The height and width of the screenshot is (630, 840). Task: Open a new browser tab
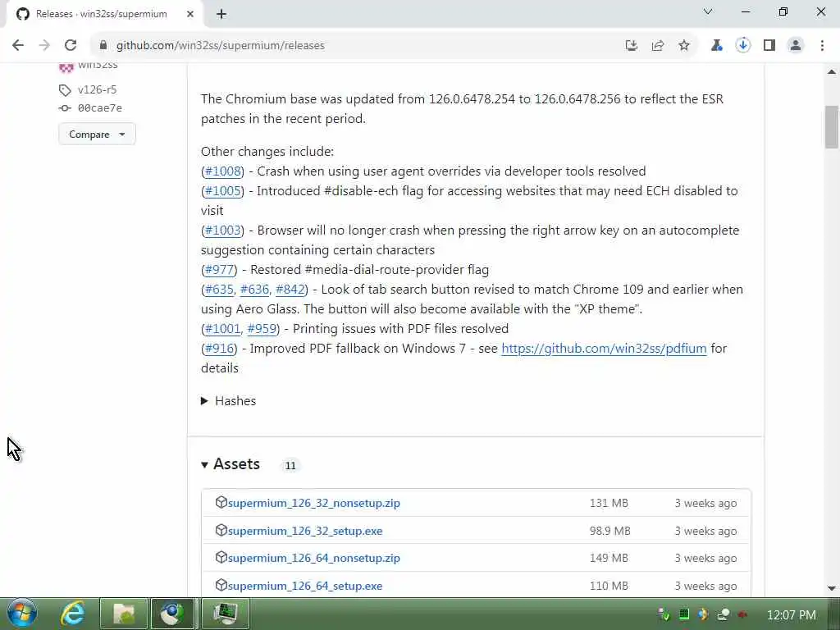(221, 14)
